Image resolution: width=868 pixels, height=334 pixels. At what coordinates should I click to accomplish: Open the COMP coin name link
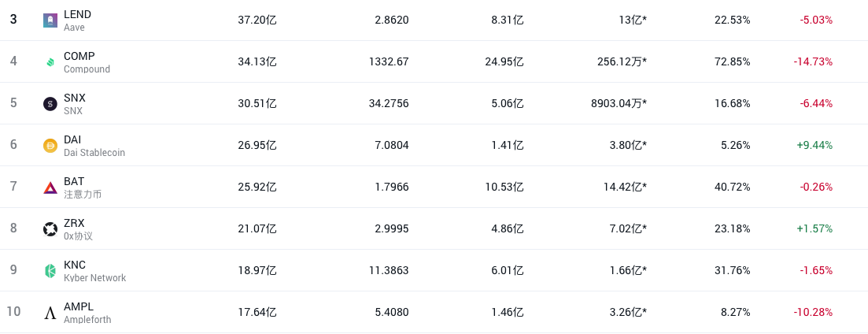(x=79, y=56)
